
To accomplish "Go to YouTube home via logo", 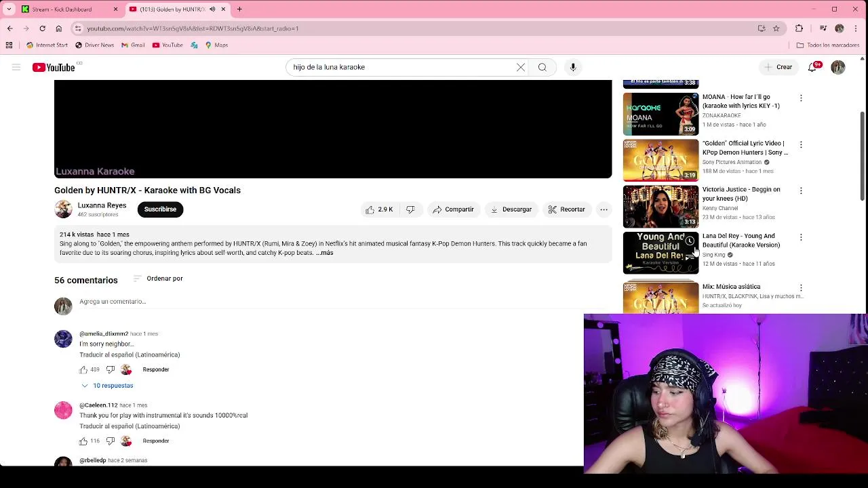I will point(54,67).
